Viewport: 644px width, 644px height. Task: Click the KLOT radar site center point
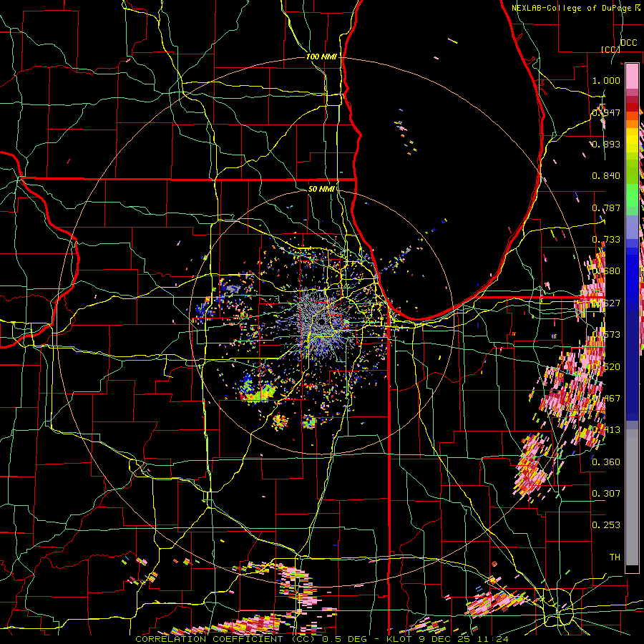[321, 322]
